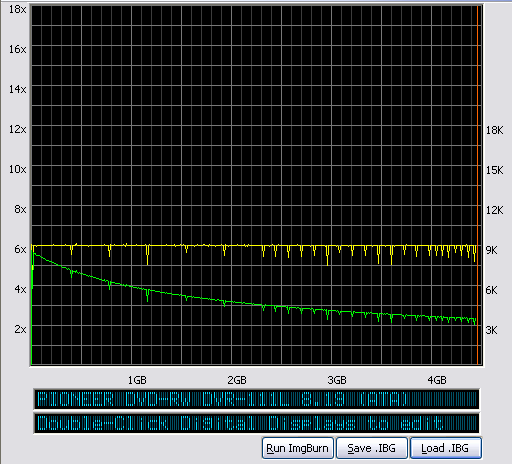Save the graph with Save .IBG
Image resolution: width=512 pixels, height=464 pixels.
coord(371,448)
